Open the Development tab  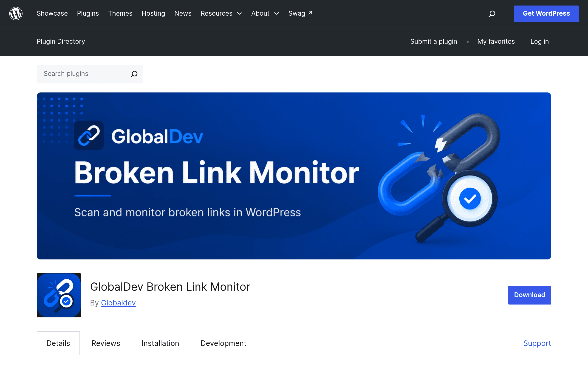(x=223, y=343)
